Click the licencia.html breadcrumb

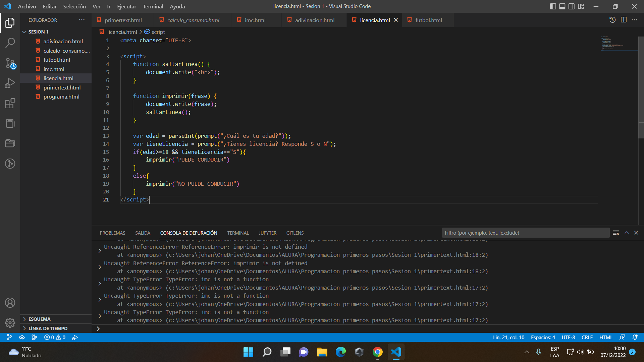122,32
